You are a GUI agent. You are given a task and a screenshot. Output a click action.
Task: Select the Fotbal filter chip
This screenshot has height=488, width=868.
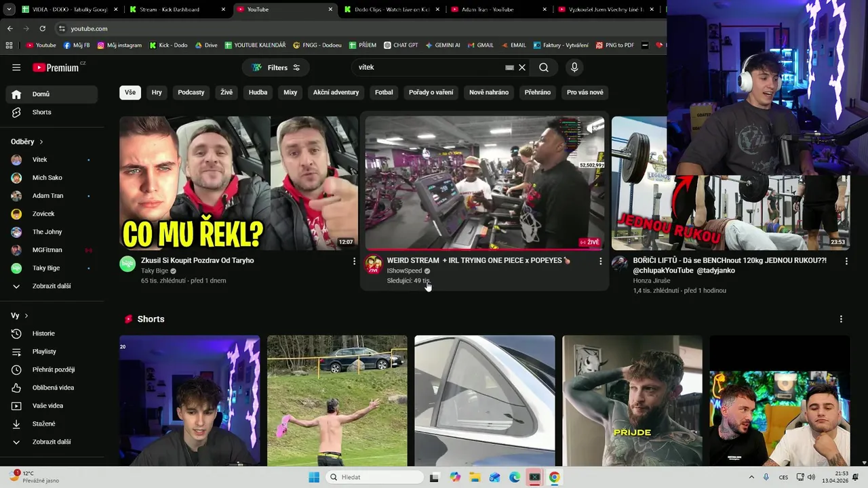click(x=384, y=92)
